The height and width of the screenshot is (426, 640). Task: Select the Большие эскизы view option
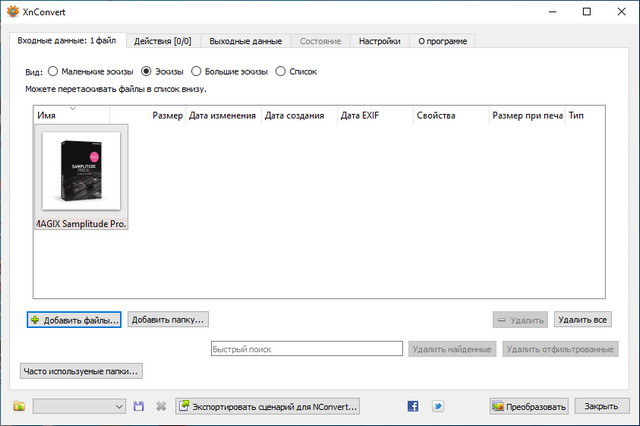click(x=196, y=72)
